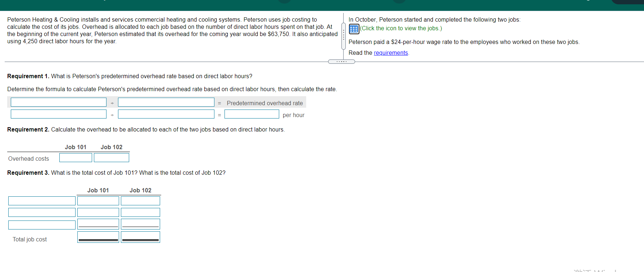This screenshot has height=272, width=644.
Task: Click the 'Requirement 2.' heading text
Action: (x=28, y=130)
